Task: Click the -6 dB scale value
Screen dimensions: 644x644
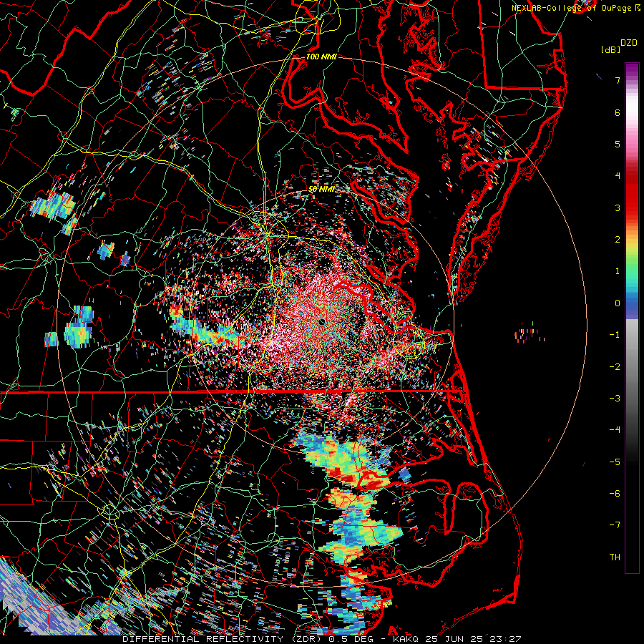Action: (x=615, y=494)
